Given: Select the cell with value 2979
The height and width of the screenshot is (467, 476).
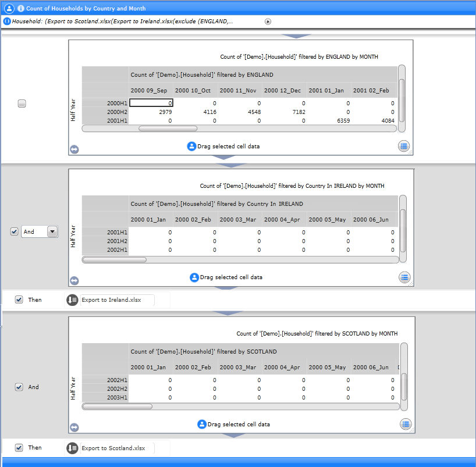Looking at the screenshot, I should 151,112.
